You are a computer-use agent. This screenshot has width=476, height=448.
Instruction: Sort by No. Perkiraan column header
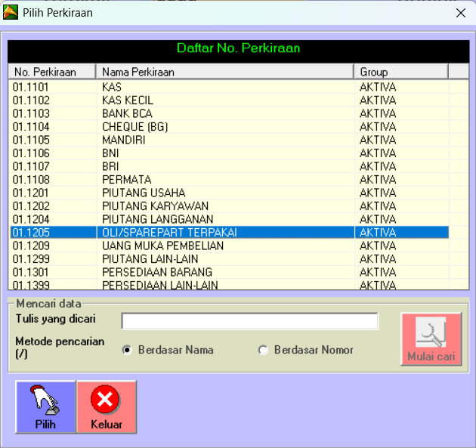tap(51, 72)
